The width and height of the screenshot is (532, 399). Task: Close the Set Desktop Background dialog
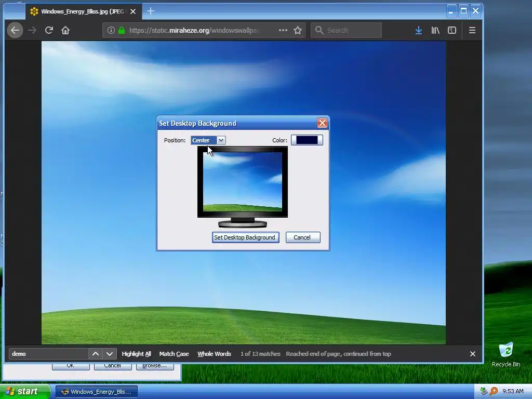pos(322,123)
